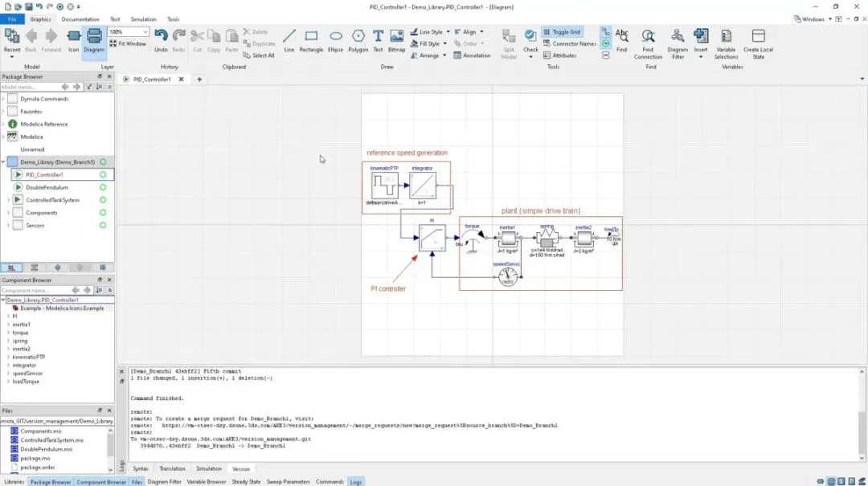The image size is (868, 486).
Task: Open the Line Style dropdown
Action: (430, 32)
